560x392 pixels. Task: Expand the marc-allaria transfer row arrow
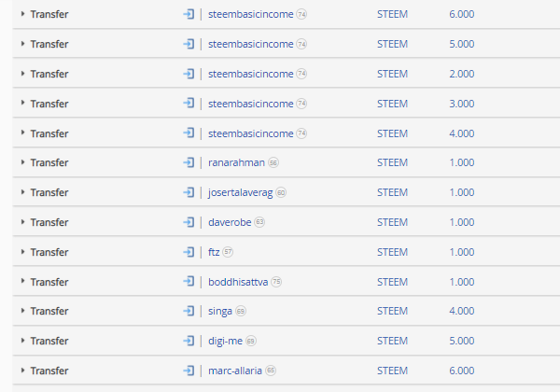coord(22,371)
